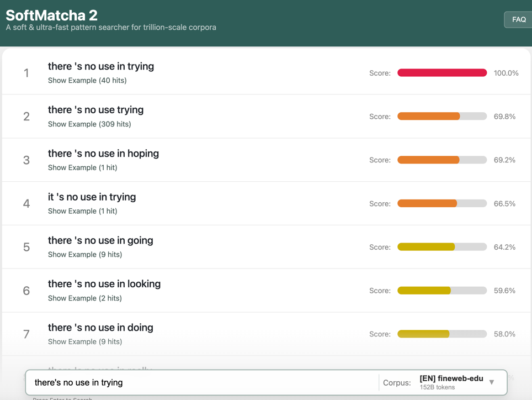
Task: Show examples for "there 's no use in doing"
Action: coord(85,341)
